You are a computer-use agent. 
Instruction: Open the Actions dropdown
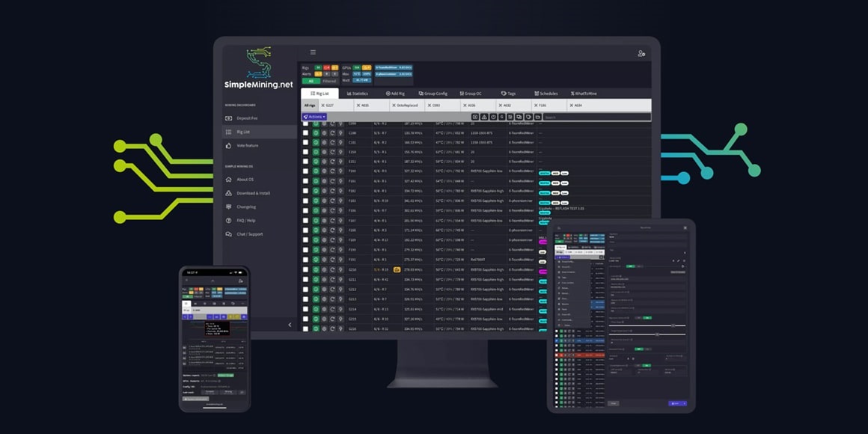314,117
